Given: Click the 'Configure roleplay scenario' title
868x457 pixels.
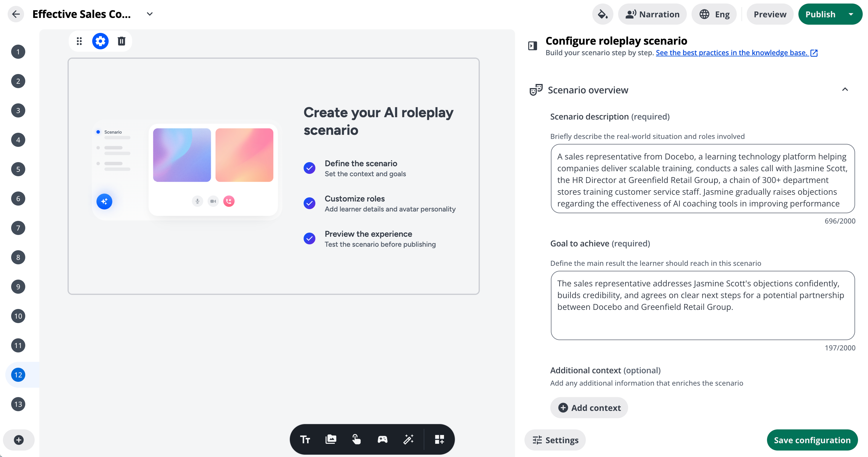Looking at the screenshot, I should [616, 41].
